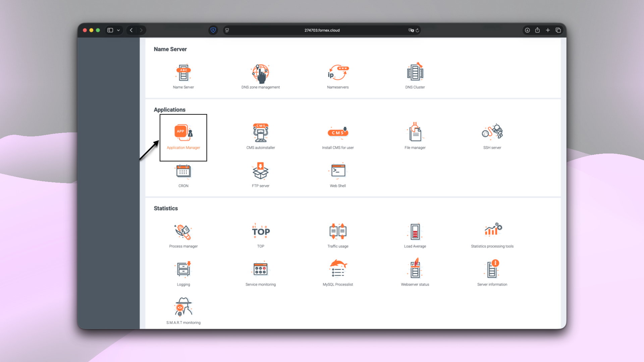The height and width of the screenshot is (362, 644).
Task: Launch the Web Shell
Action: [338, 174]
